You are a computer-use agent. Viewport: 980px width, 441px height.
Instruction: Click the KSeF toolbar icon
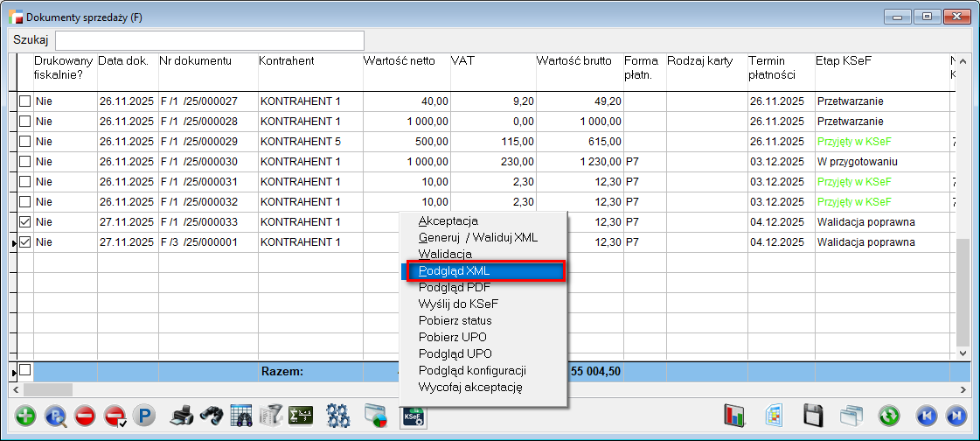[413, 416]
